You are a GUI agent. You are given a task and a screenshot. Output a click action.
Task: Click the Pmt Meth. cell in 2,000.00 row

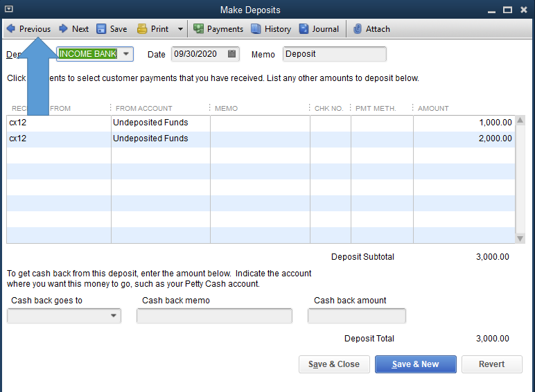pos(382,139)
